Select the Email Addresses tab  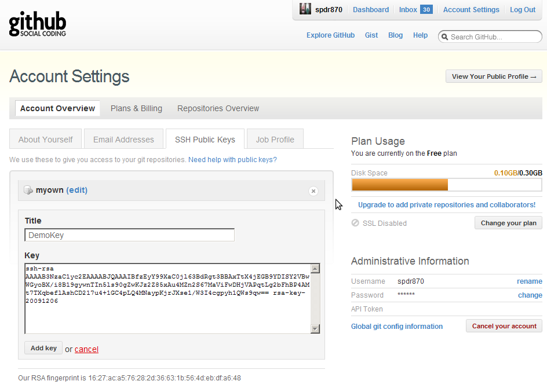coord(123,140)
